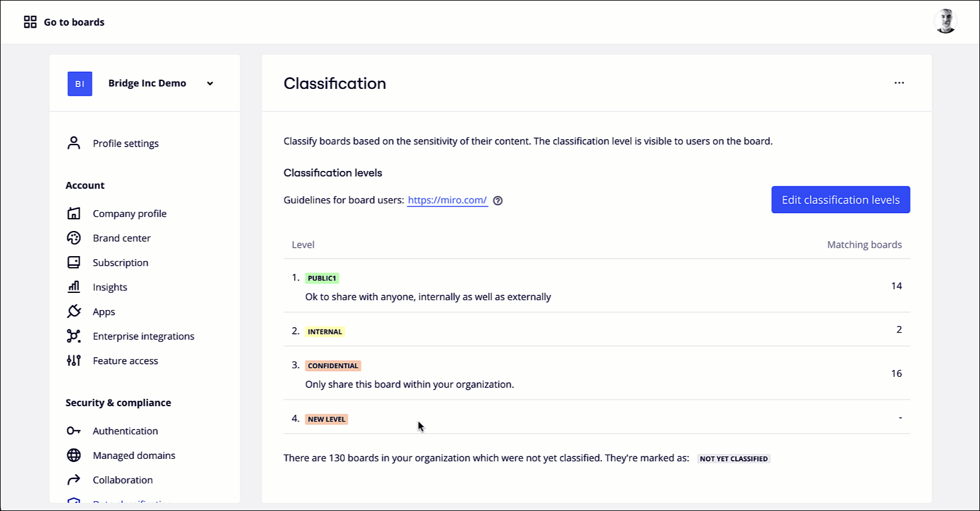This screenshot has width=980, height=511.
Task: Open the Classification overflow menu
Action: click(x=899, y=83)
